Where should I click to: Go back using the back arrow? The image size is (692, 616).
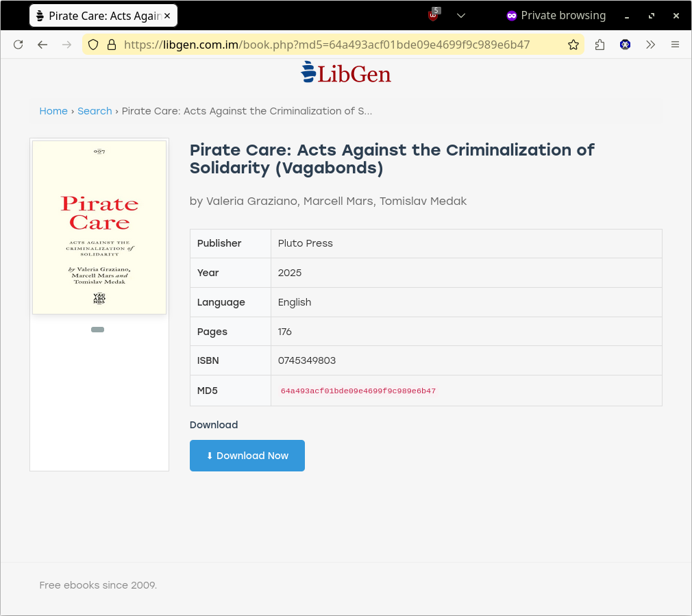[42, 45]
